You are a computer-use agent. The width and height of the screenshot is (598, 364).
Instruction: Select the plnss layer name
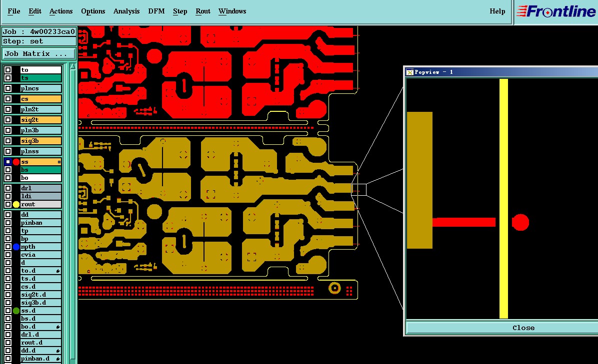click(x=41, y=151)
